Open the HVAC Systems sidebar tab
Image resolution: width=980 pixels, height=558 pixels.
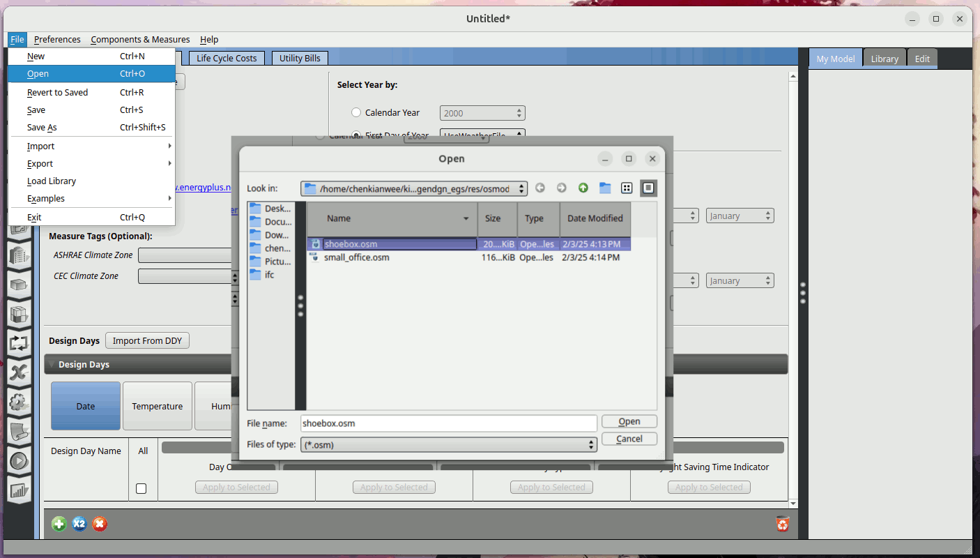click(x=19, y=343)
